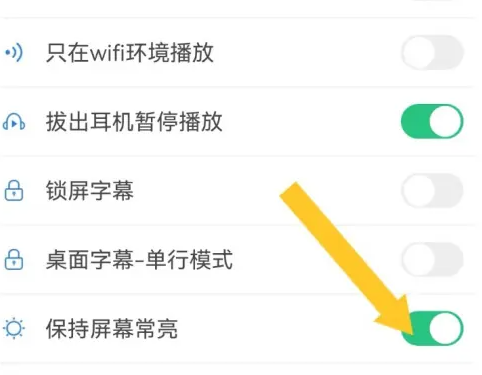Viewport: 482px width, 375px height.
Task: Click the white knob on the 拔出耳机暂停播放 switch
Action: pos(446,121)
